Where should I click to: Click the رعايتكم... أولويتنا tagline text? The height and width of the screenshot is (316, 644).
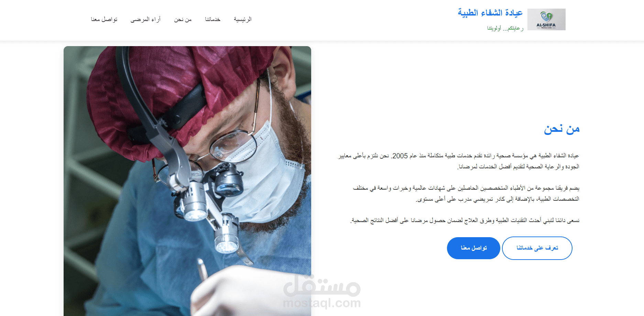pyautogui.click(x=505, y=28)
